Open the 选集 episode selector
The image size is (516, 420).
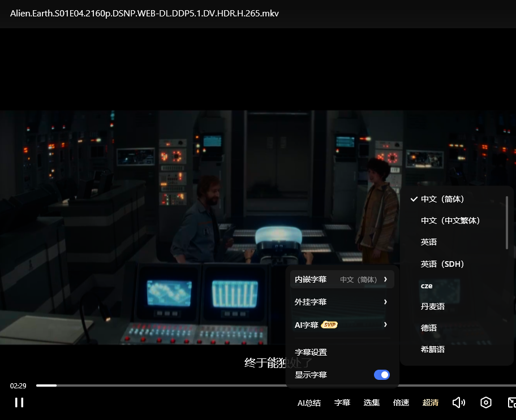(372, 402)
